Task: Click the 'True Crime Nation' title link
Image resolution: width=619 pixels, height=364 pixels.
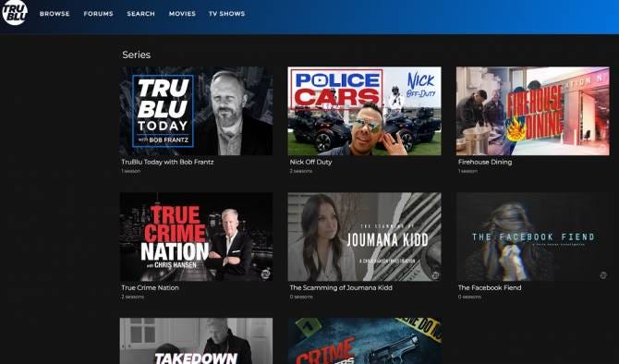Action: pyautogui.click(x=150, y=288)
